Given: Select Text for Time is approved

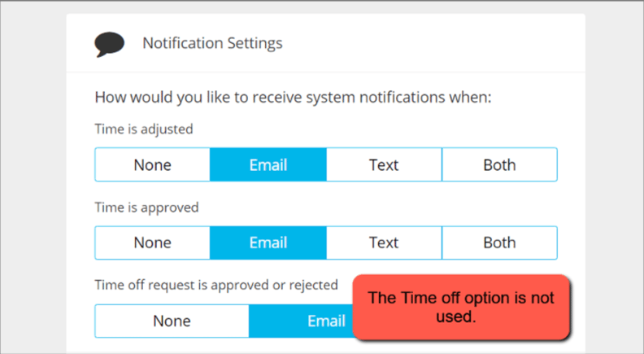Looking at the screenshot, I should point(384,243).
